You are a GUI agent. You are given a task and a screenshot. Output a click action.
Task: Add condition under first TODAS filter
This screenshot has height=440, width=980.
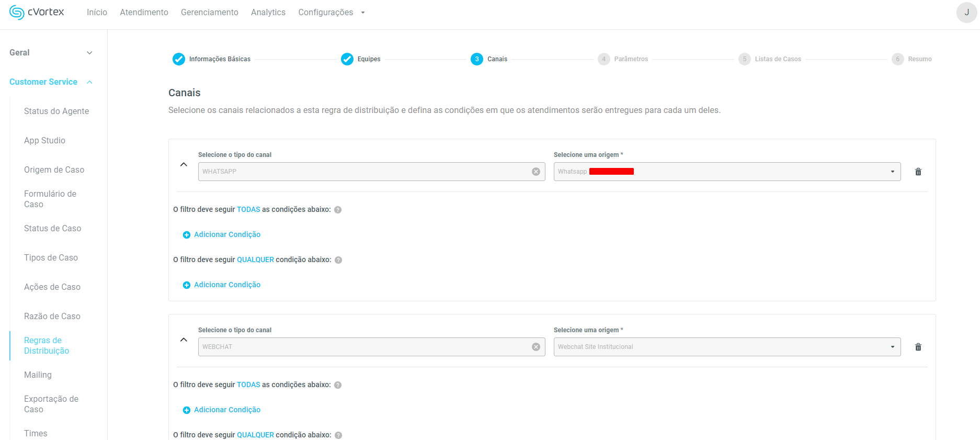click(x=222, y=235)
